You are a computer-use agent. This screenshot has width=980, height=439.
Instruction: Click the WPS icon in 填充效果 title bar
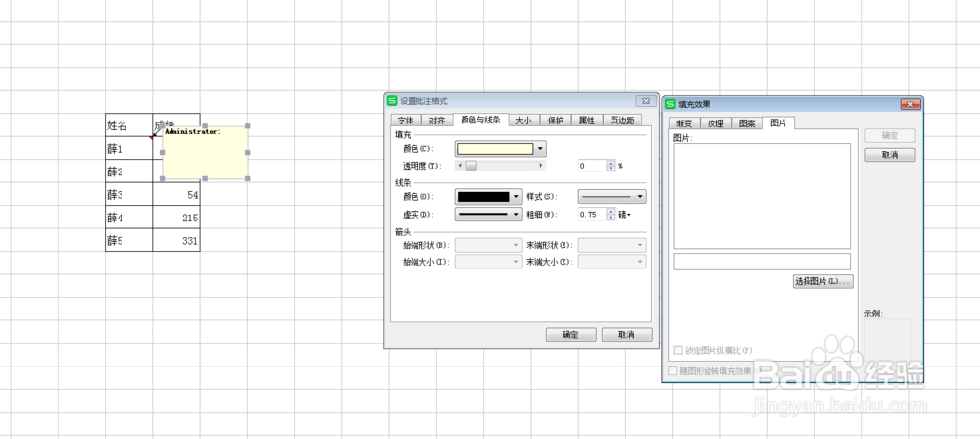coord(670,104)
